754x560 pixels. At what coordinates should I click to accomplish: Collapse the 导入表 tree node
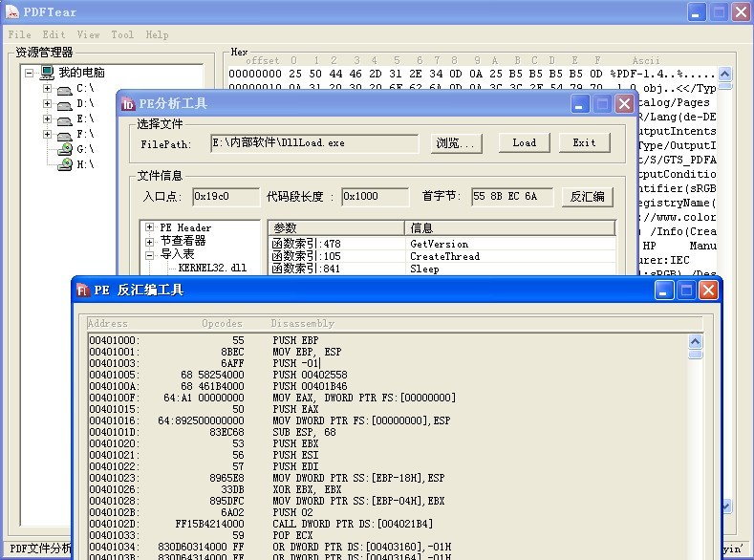(x=150, y=255)
